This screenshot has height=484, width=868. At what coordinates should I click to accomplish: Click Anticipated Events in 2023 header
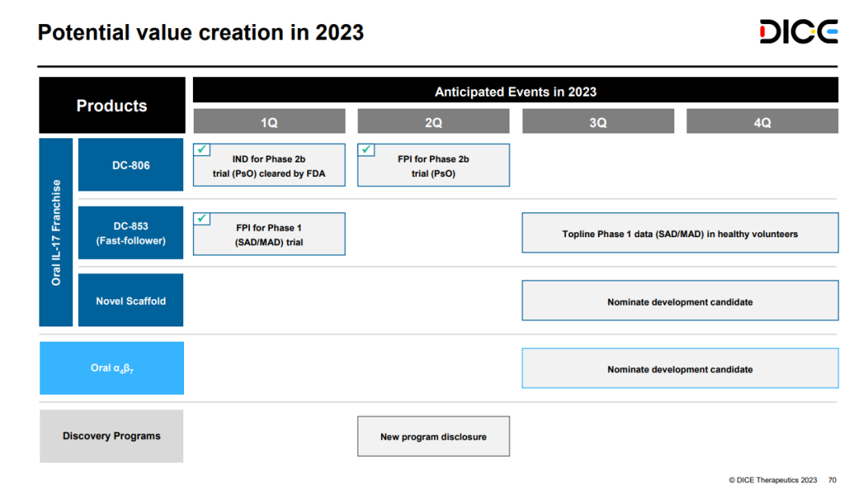pos(515,91)
